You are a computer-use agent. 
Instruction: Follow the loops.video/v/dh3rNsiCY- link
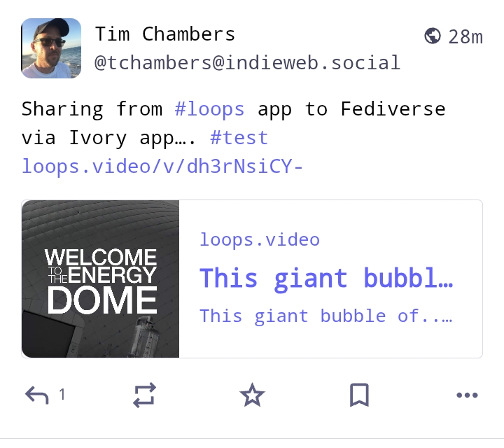pos(162,167)
